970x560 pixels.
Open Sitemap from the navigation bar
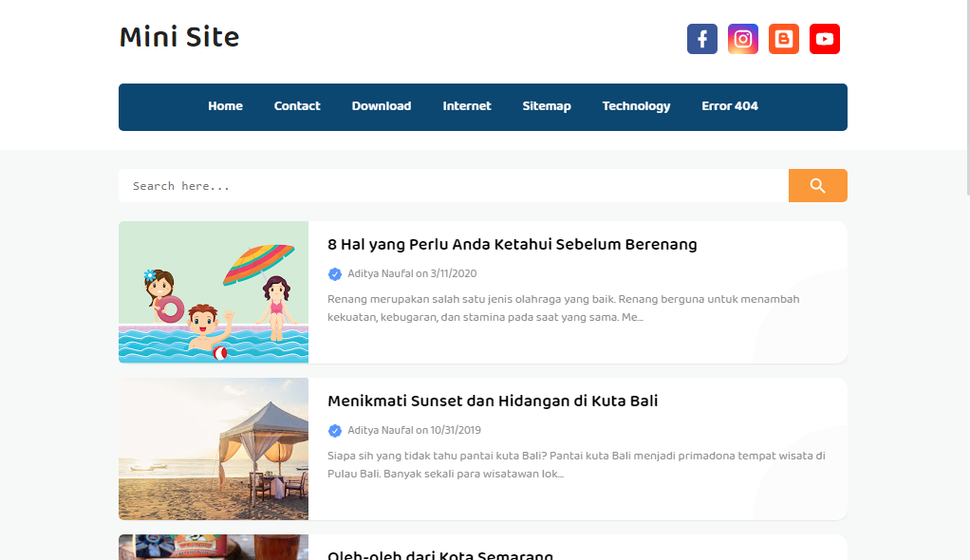[x=547, y=105]
